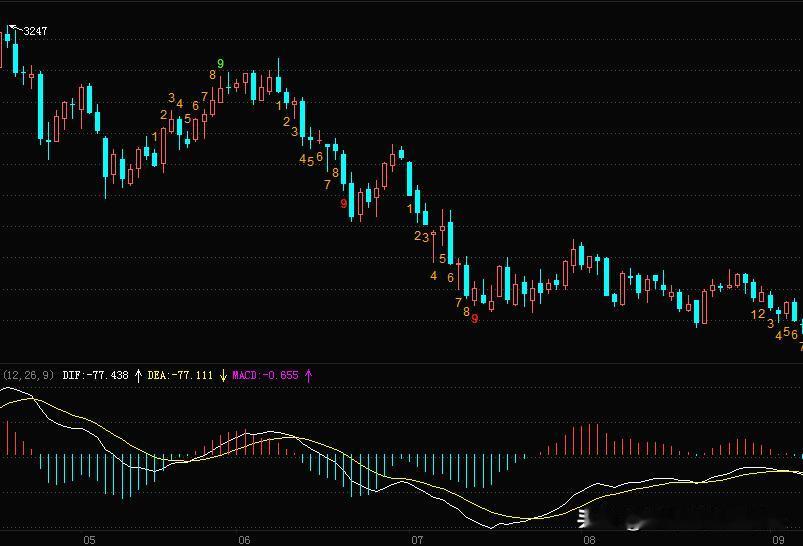Click the yellow down arrow after the DEA value

point(223,375)
